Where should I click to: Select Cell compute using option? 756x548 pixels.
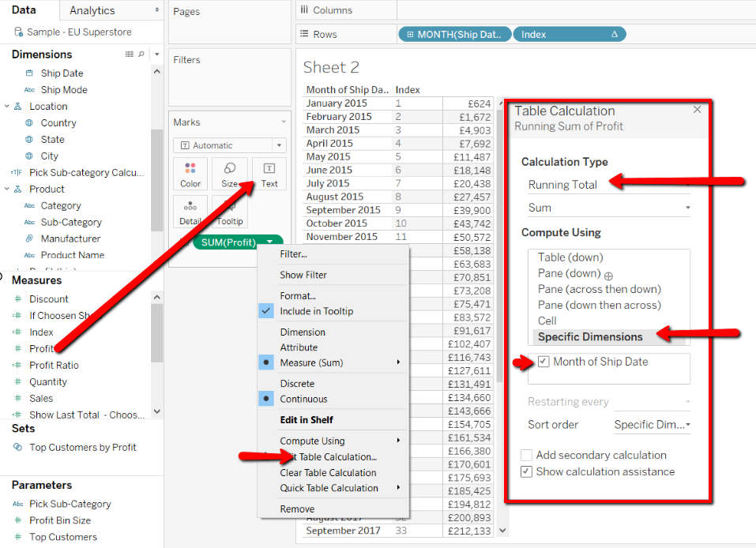pos(547,321)
